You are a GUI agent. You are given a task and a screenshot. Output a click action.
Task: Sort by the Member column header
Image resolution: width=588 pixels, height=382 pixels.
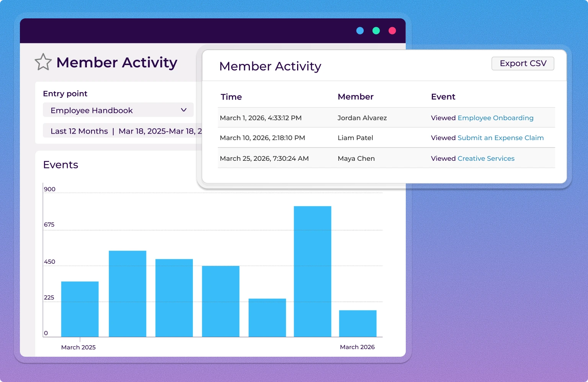click(356, 97)
